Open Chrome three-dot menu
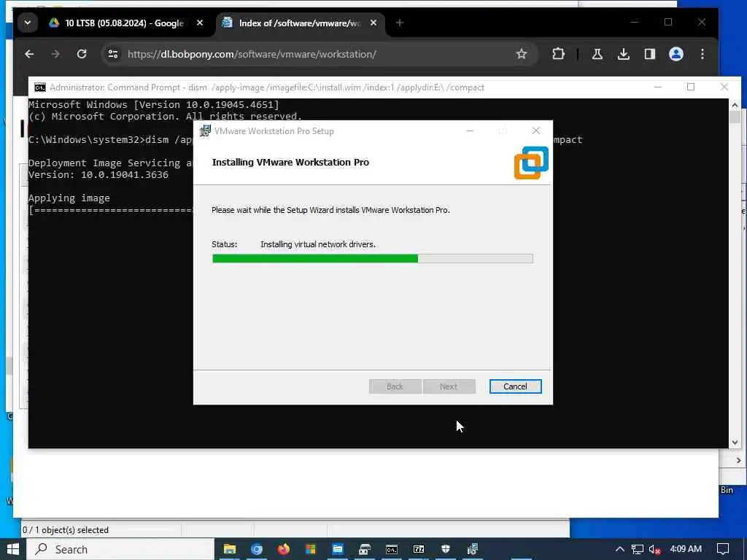 tap(703, 54)
